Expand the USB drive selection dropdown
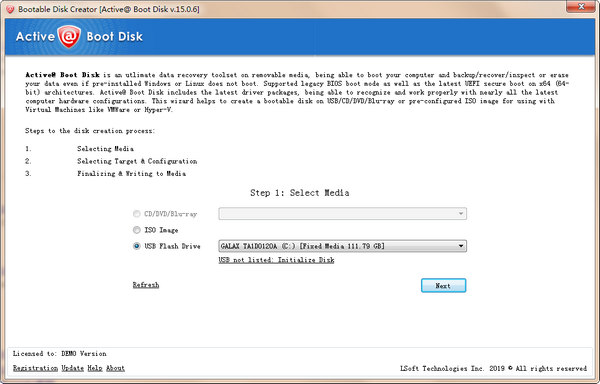The image size is (600, 384). coord(461,246)
